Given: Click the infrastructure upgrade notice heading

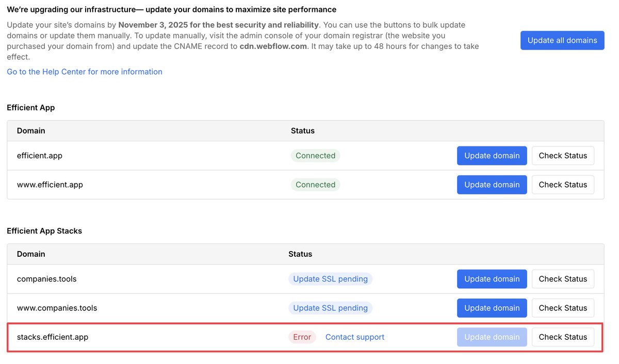Looking at the screenshot, I should pyautogui.click(x=172, y=9).
